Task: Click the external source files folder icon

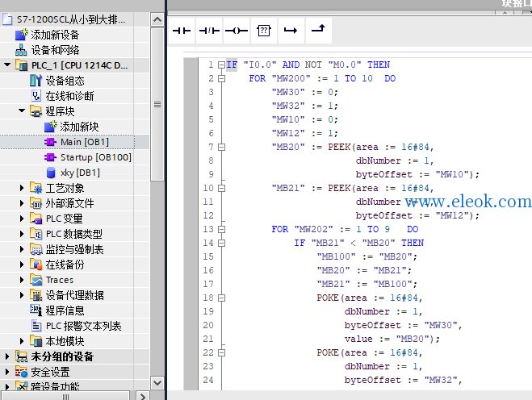Action: coord(36,203)
